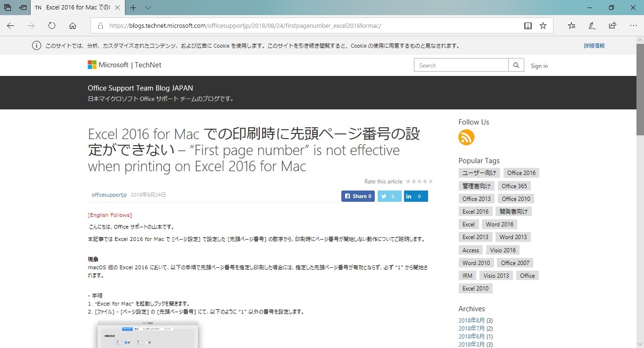The width and height of the screenshot is (644, 348).
Task: Select the plain Office tag
Action: 528,275
